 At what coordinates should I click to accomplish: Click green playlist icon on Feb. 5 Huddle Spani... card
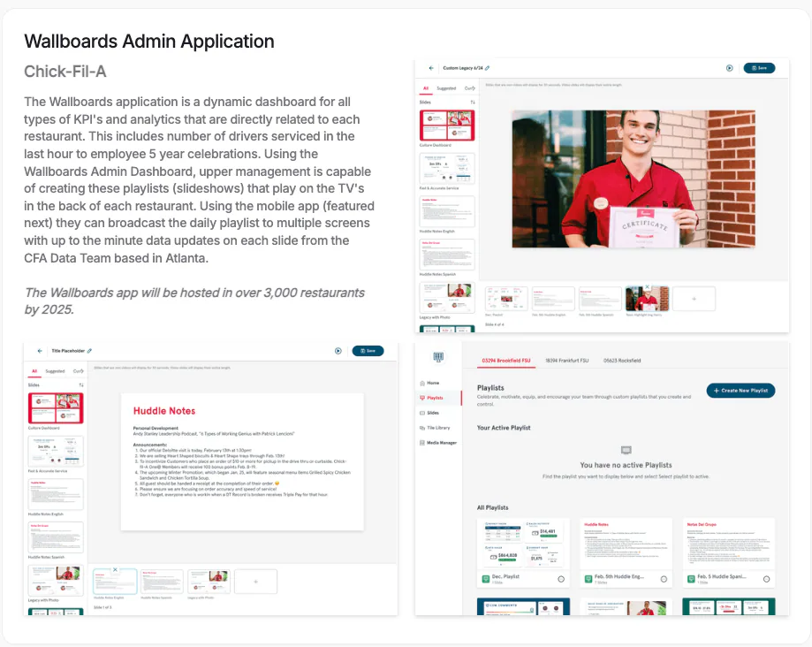(691, 579)
